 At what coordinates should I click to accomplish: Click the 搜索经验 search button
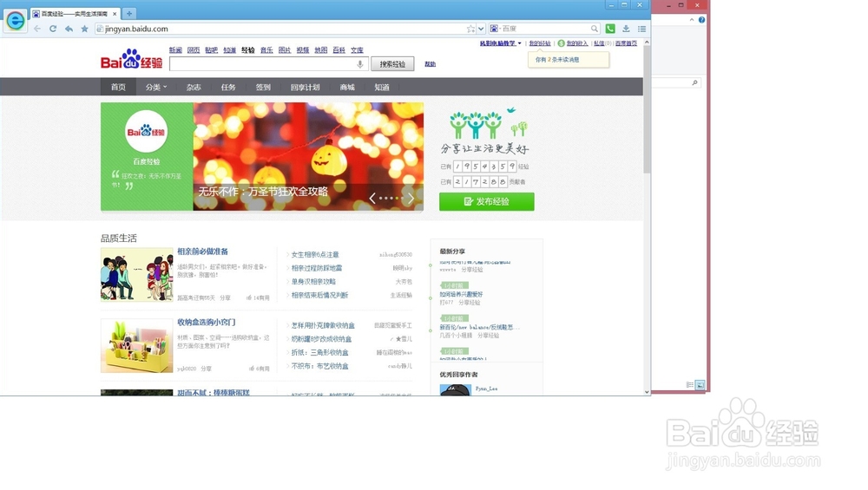coord(392,64)
